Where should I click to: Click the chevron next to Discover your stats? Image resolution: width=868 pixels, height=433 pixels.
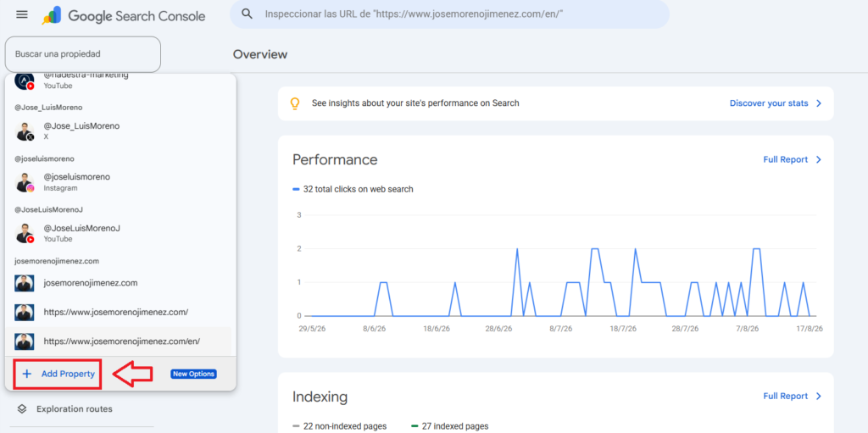point(819,103)
